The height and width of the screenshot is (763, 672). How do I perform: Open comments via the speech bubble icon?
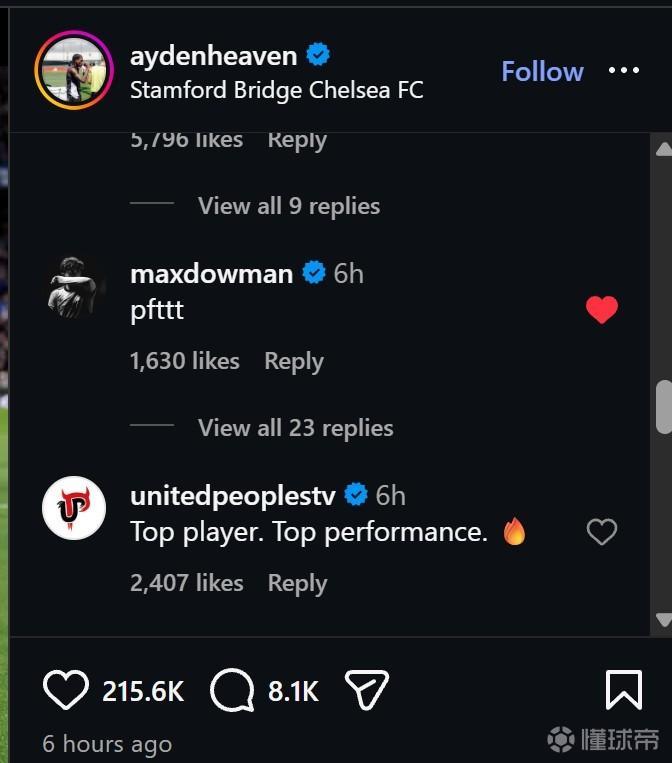pos(232,690)
